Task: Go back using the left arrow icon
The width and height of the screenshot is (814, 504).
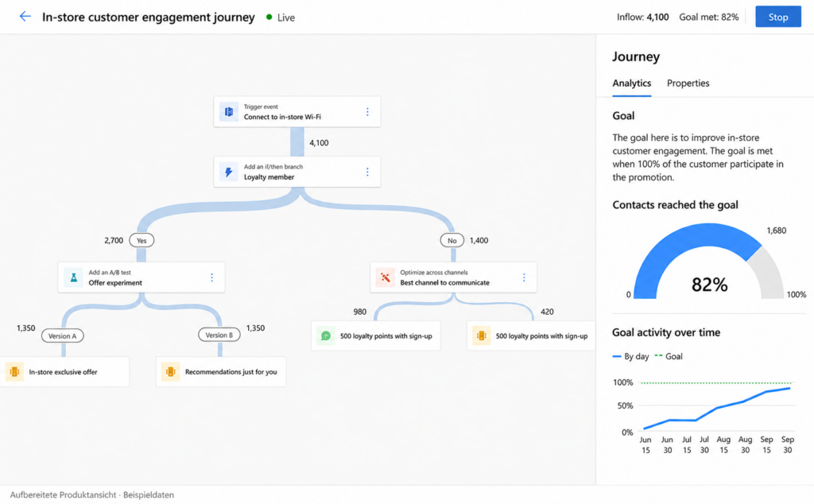Action: (25, 17)
